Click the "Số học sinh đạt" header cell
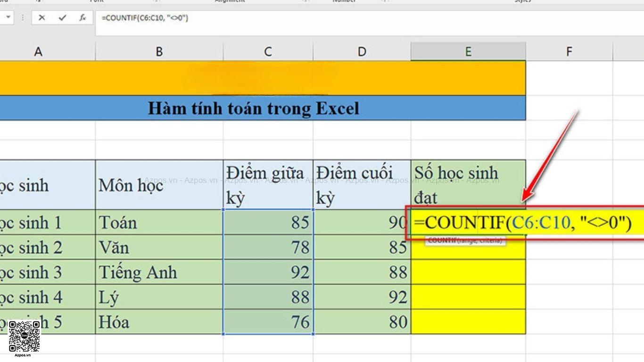 click(468, 185)
